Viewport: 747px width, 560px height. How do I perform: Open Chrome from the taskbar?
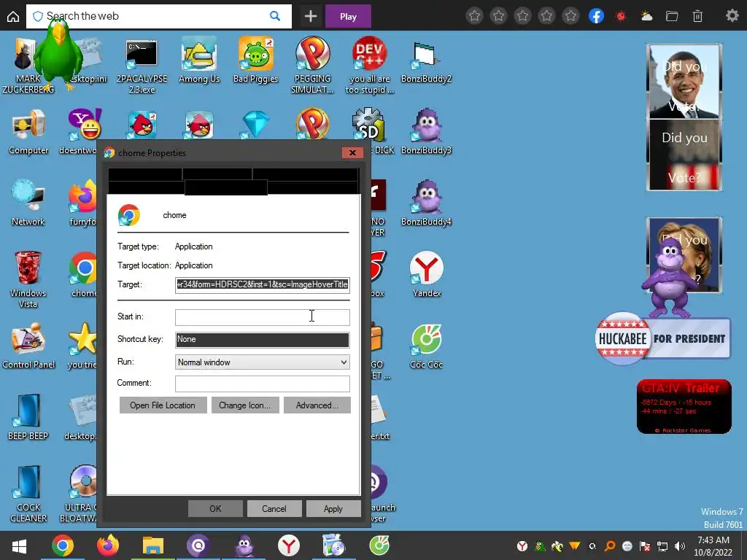pyautogui.click(x=63, y=545)
